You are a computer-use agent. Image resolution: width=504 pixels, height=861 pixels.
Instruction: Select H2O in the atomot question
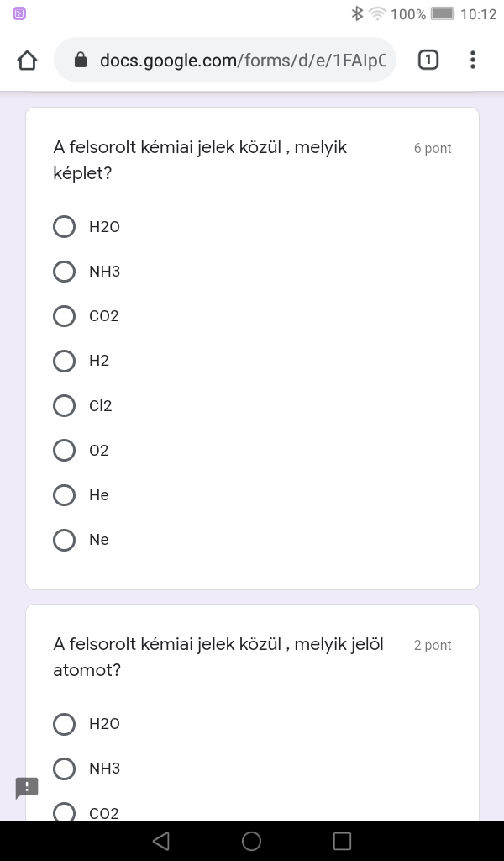[65, 724]
